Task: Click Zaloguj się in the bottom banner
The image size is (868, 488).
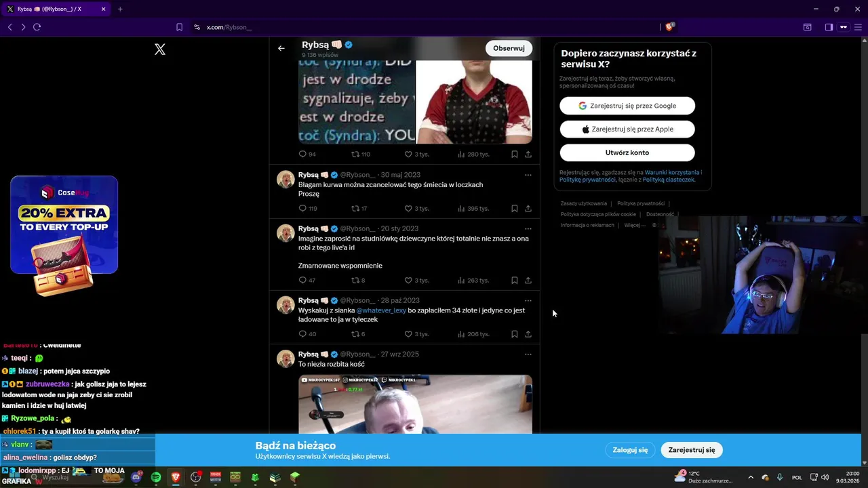Action: click(630, 450)
